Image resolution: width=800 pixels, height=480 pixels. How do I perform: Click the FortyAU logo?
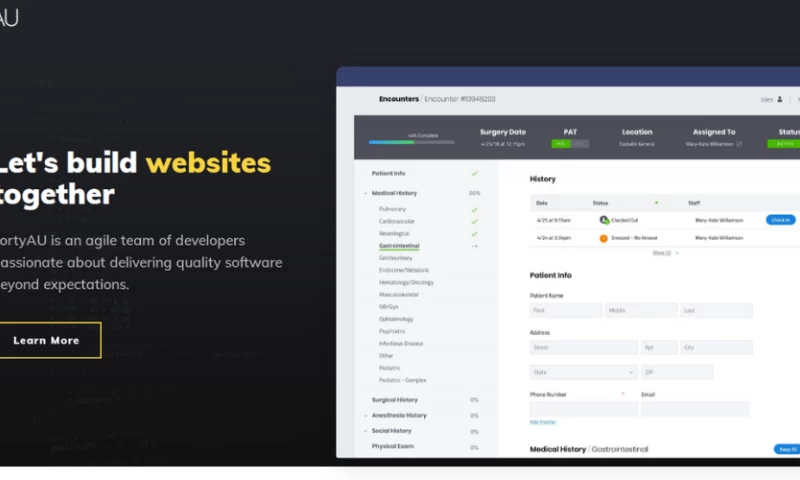pos(9,16)
